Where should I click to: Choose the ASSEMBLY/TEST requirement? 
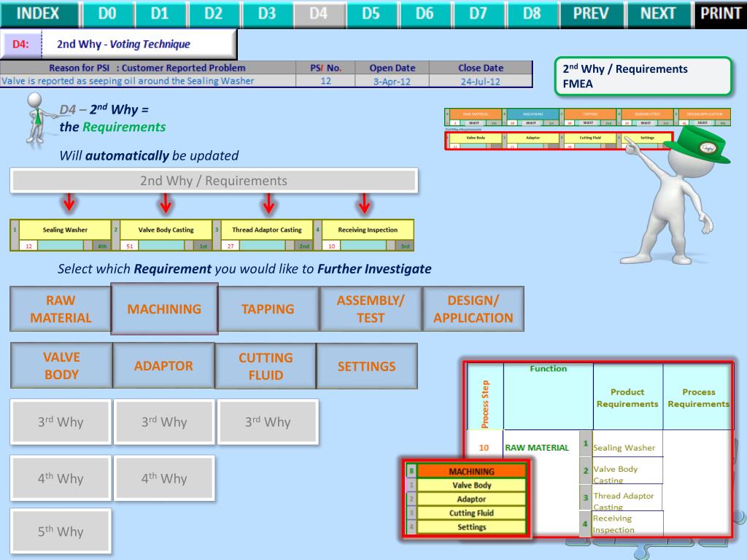371,308
